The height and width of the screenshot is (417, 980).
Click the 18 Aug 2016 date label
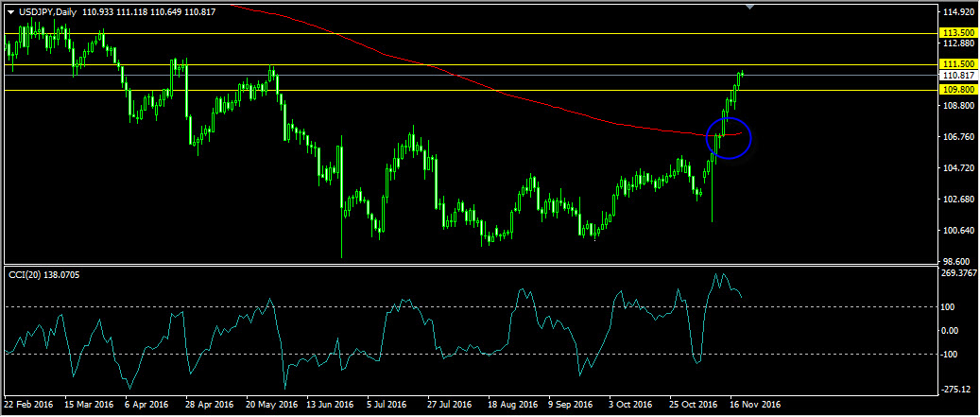click(514, 405)
